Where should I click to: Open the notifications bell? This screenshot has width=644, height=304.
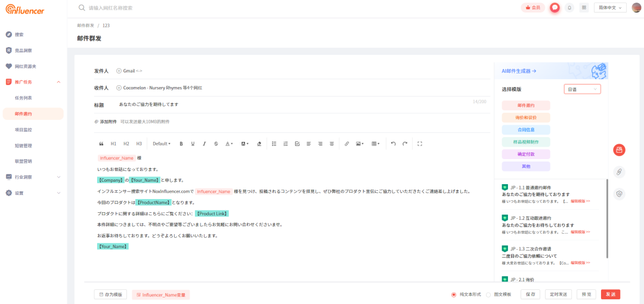coord(569,7)
